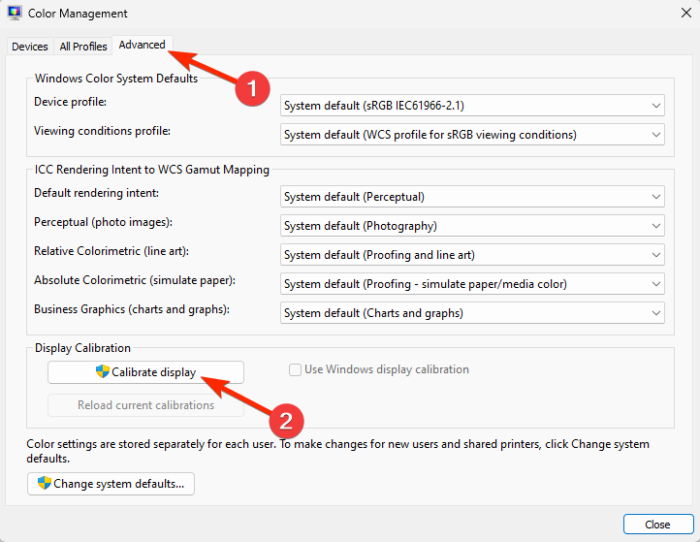Open the Default rendering intent dropdown
The height and width of the screenshot is (542, 700).
click(472, 197)
